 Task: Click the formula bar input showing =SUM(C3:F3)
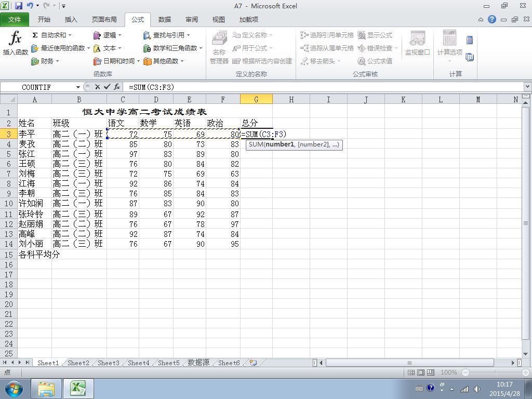click(324, 87)
